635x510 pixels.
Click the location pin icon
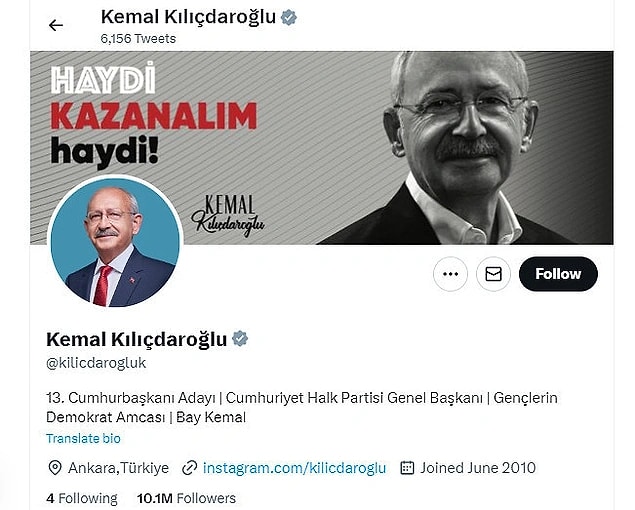pos(55,468)
